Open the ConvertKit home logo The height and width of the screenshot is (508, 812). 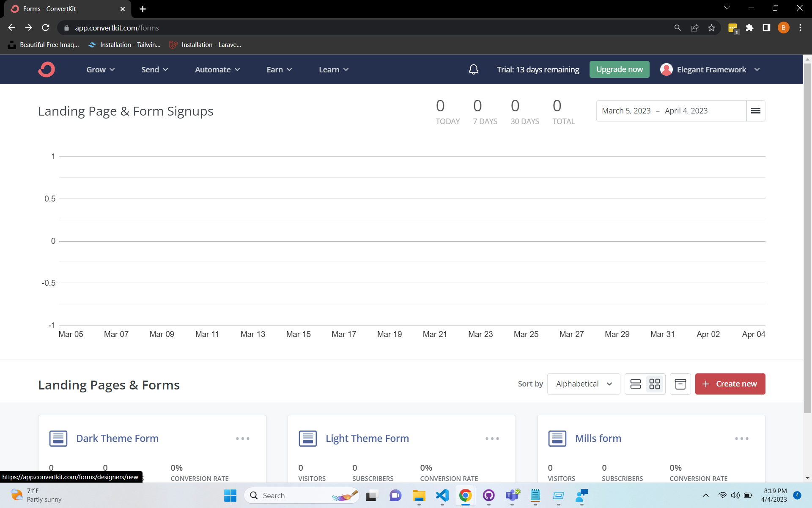point(46,69)
